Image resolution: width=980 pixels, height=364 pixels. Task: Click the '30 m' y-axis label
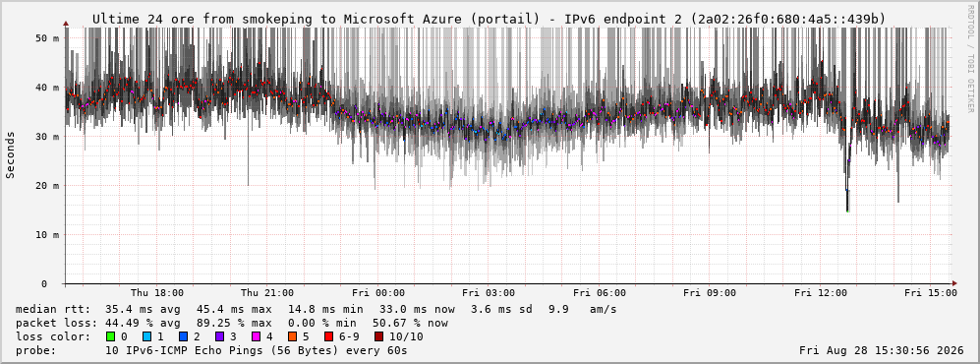47,137
